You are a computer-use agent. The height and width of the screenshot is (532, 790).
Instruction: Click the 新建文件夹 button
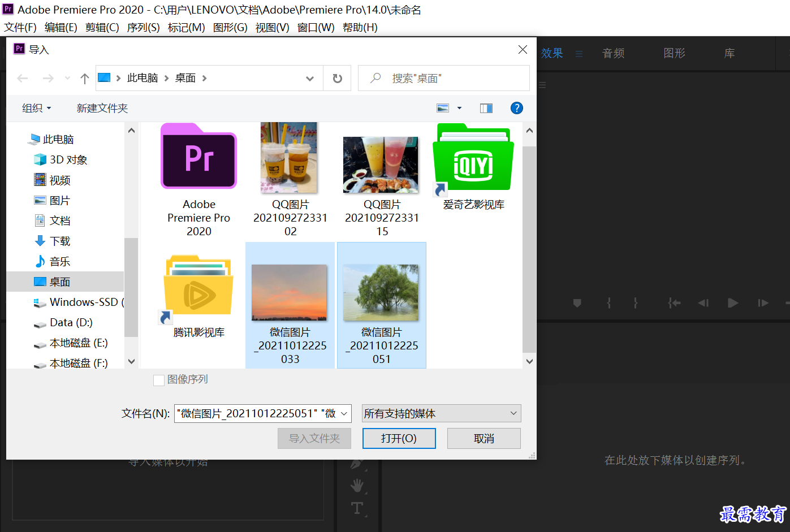[x=102, y=108]
